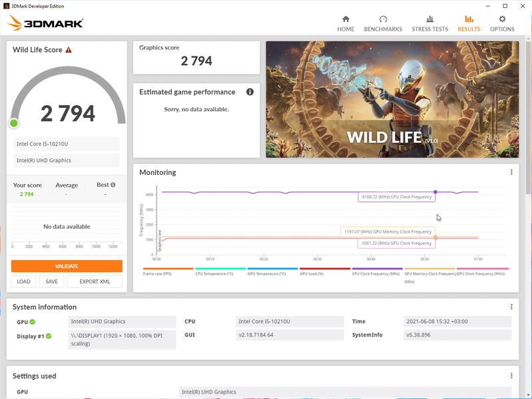
Task: Click the green Your score value
Action: (x=27, y=194)
